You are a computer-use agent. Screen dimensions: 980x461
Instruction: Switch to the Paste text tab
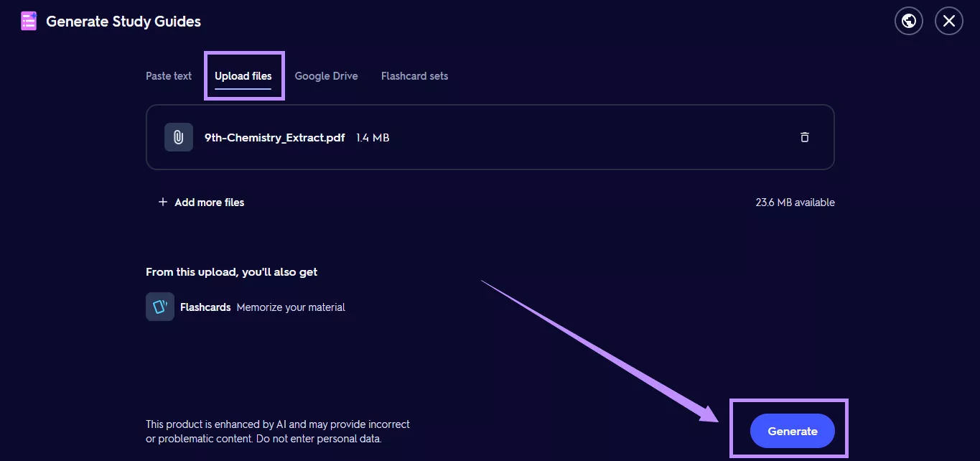pyautogui.click(x=169, y=76)
